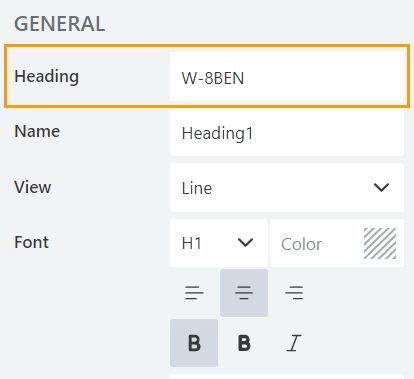Viewport: 414px width, 379px height.
Task: Toggle italic font style
Action: [x=294, y=343]
